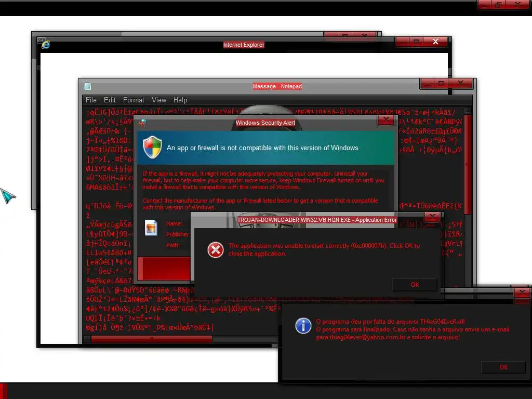Click the thiag04ever@yahoo.com.br email text
The width and height of the screenshot is (532, 399).
(x=367, y=337)
